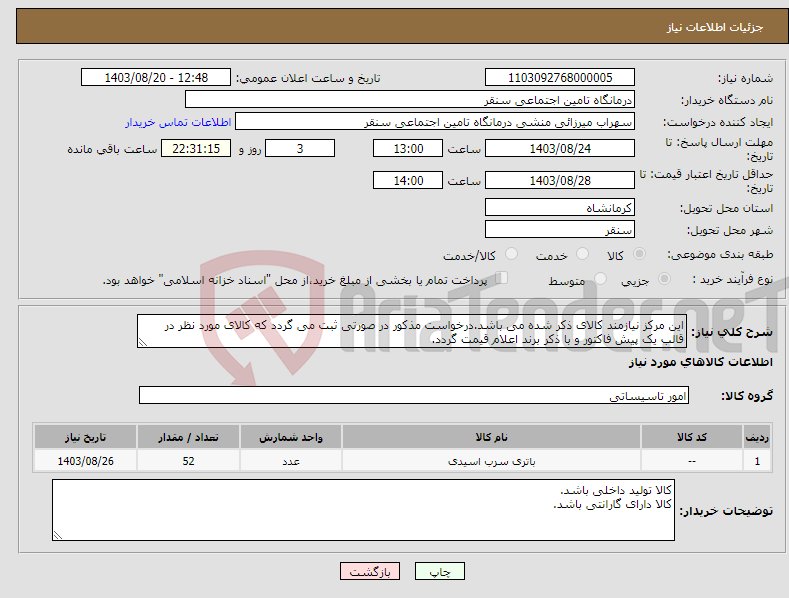Open the اطلاعات تماس خریدار link

click(x=178, y=122)
